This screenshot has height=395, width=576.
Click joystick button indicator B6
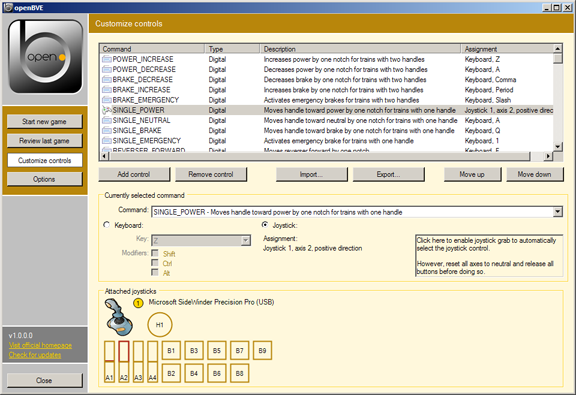point(217,373)
